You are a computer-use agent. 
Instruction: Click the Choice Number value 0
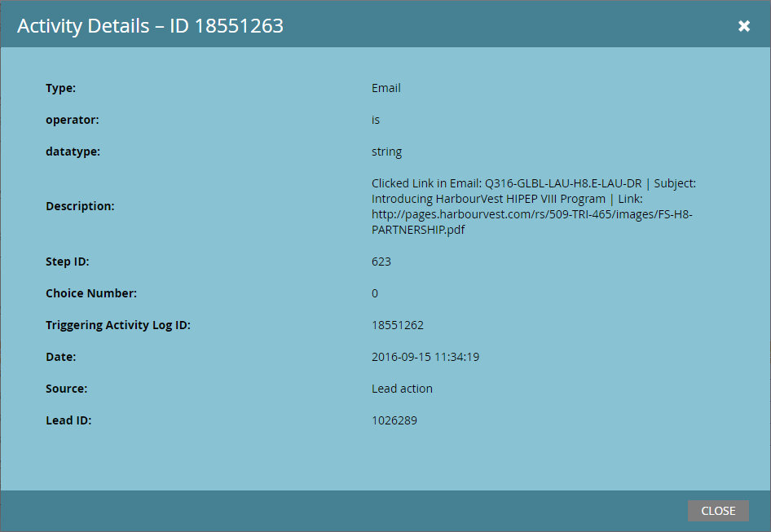[375, 293]
